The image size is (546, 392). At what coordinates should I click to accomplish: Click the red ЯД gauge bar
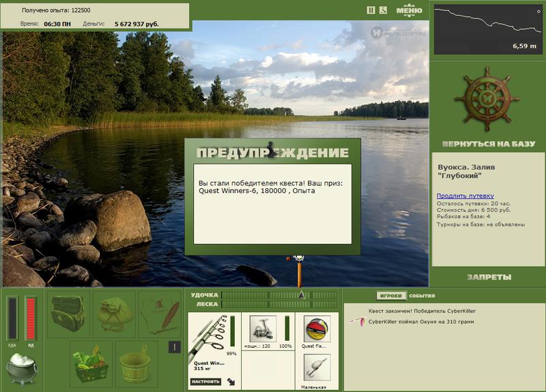click(31, 318)
